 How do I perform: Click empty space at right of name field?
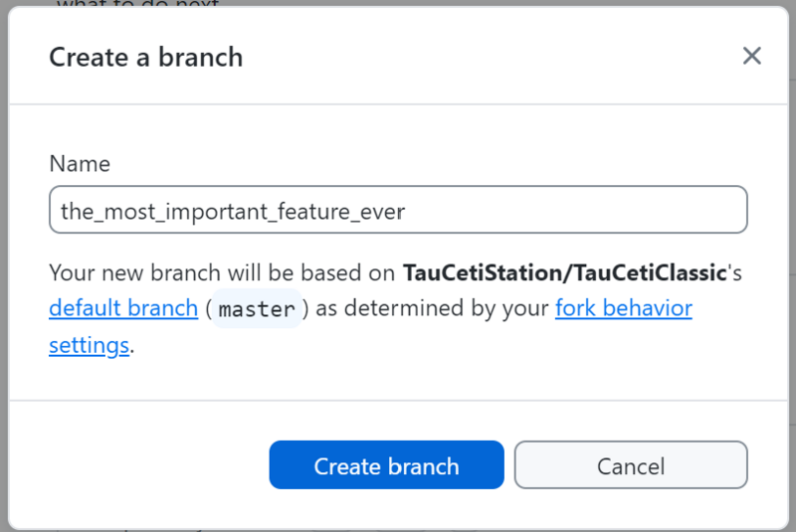(597, 211)
